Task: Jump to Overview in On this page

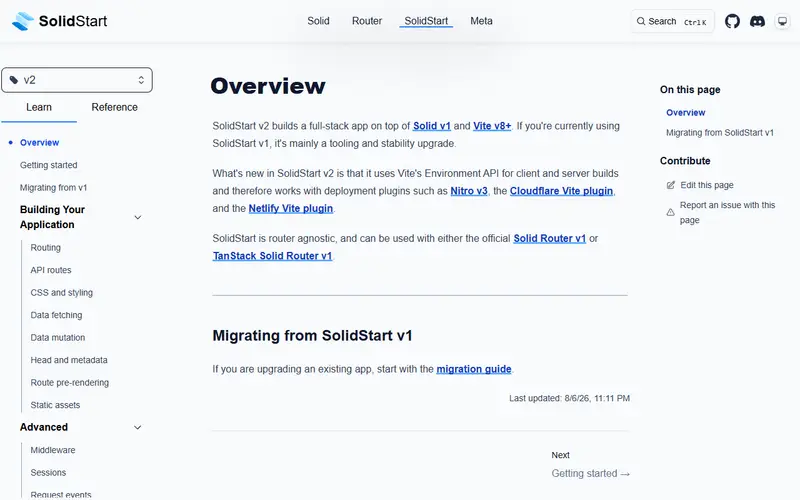Action: (x=685, y=112)
